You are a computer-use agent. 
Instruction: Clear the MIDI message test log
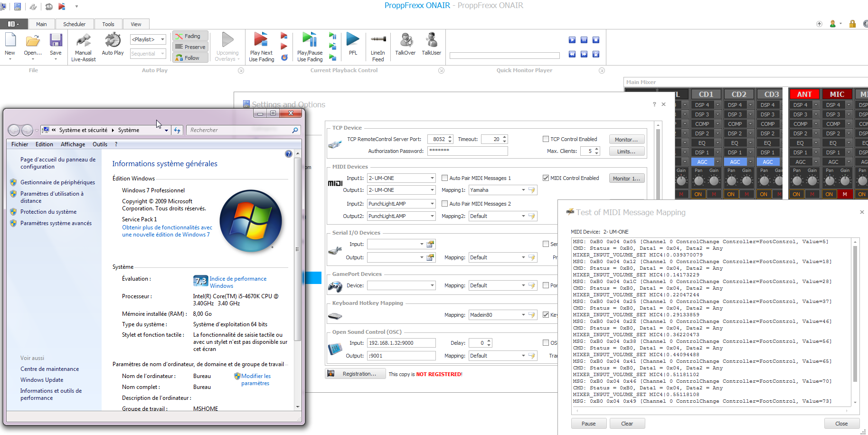pos(627,424)
